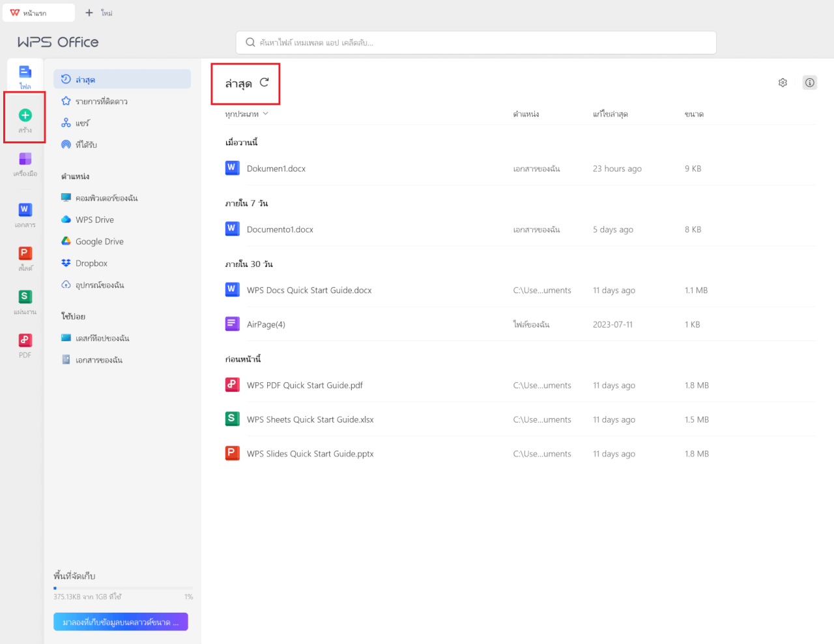This screenshot has height=644, width=834.
Task: Click the ไฟล์ของฉัน location of AirPage(4)
Action: (531, 324)
